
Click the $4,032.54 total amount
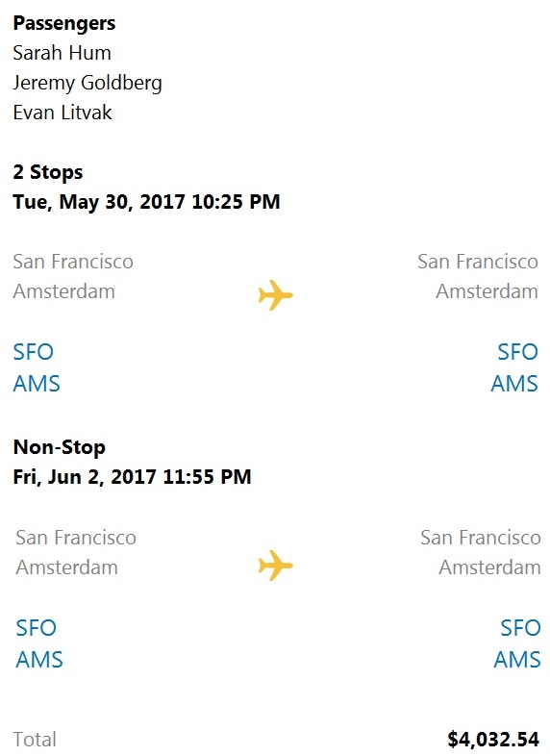point(493,739)
